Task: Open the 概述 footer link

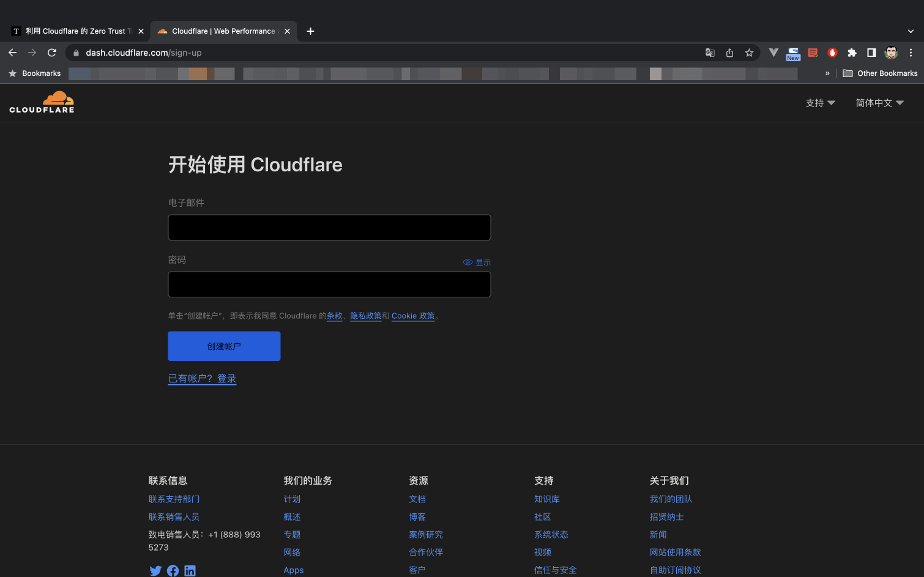Action: 292,517
